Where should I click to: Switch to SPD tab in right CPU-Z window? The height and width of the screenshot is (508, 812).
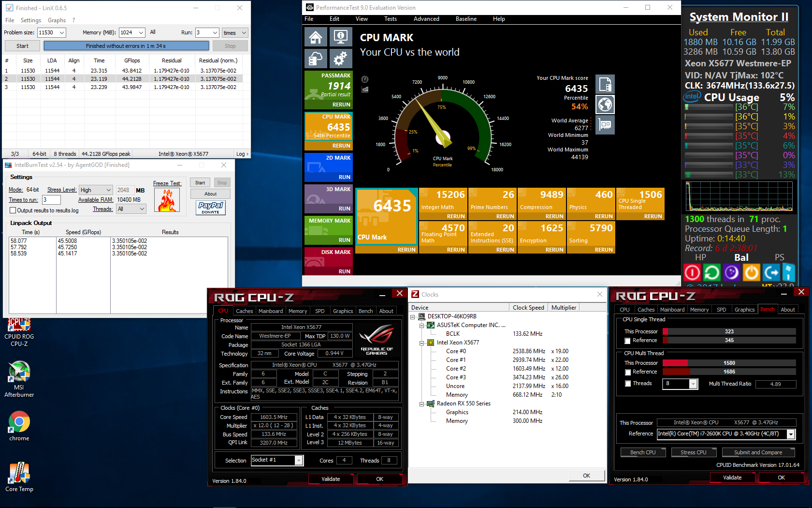point(721,310)
